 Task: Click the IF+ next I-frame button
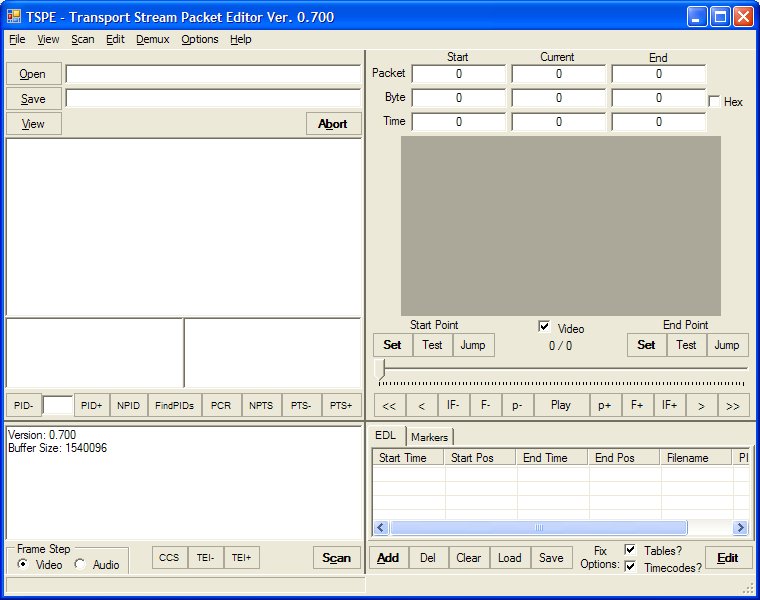click(x=670, y=405)
